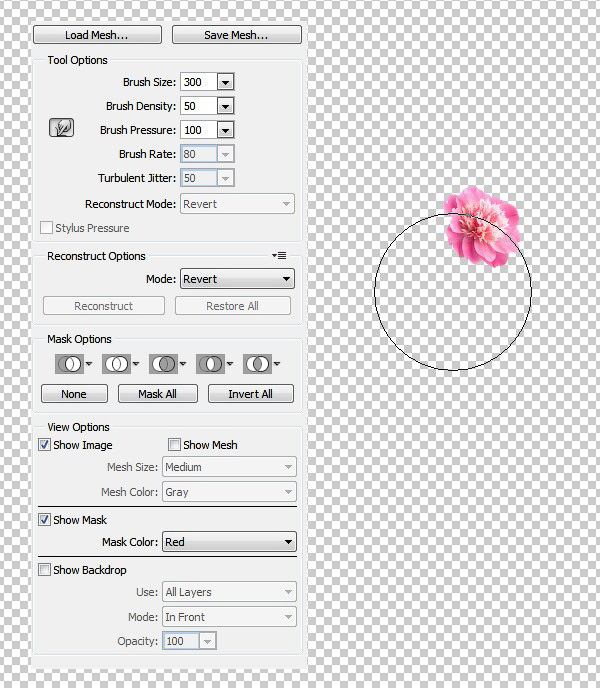This screenshot has height=688, width=600.
Task: Uncheck the Show Image checkbox
Action: click(44, 444)
